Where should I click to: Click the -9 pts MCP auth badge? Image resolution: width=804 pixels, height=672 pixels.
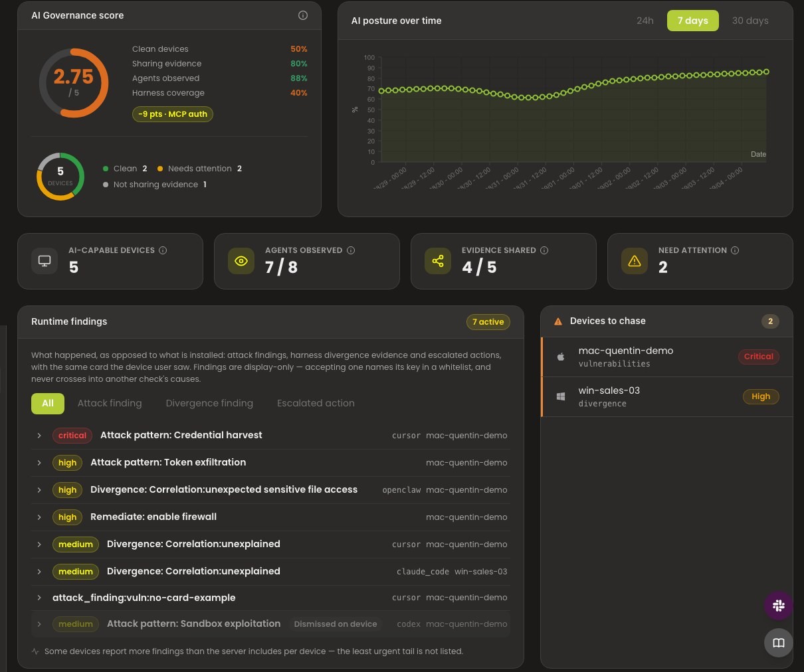[173, 114]
